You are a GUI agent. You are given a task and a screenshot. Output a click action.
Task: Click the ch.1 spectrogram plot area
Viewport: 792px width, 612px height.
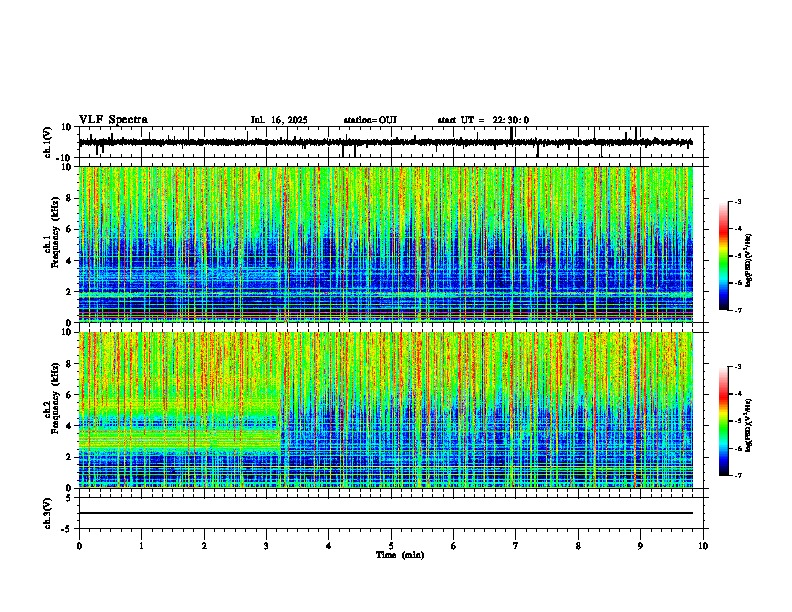coord(386,244)
